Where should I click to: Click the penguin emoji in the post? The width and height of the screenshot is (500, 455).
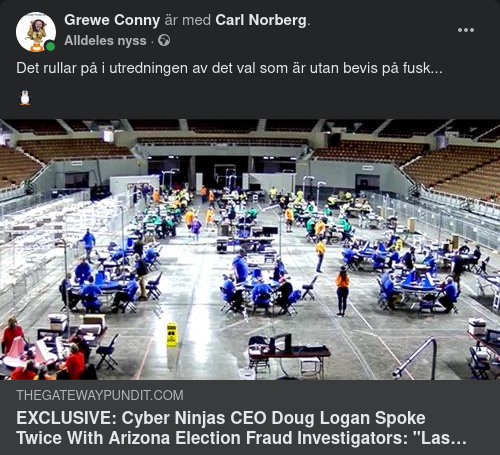(25, 98)
